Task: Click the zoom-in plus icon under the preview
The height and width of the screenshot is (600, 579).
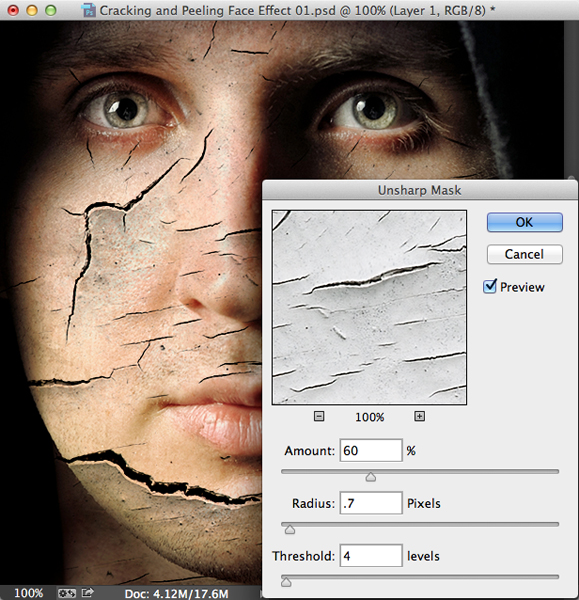Action: pyautogui.click(x=419, y=416)
